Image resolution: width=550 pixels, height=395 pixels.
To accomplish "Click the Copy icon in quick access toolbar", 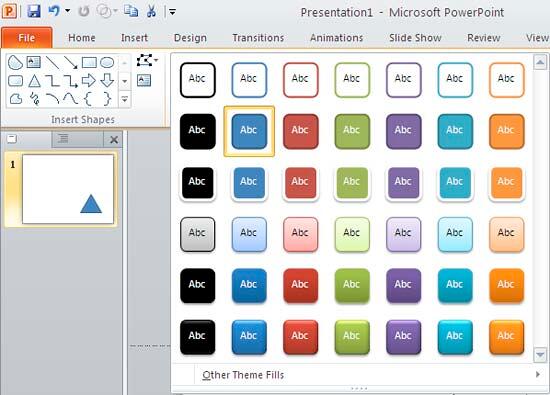I will point(131,11).
